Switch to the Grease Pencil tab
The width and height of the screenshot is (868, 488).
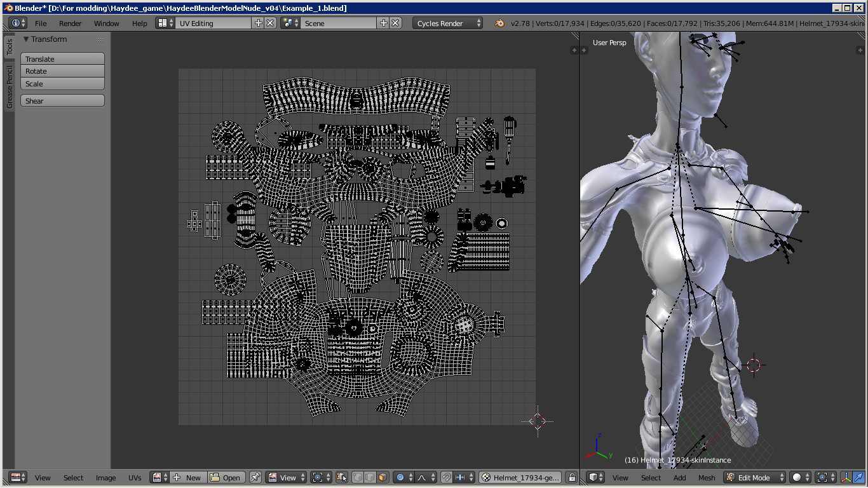[x=10, y=86]
